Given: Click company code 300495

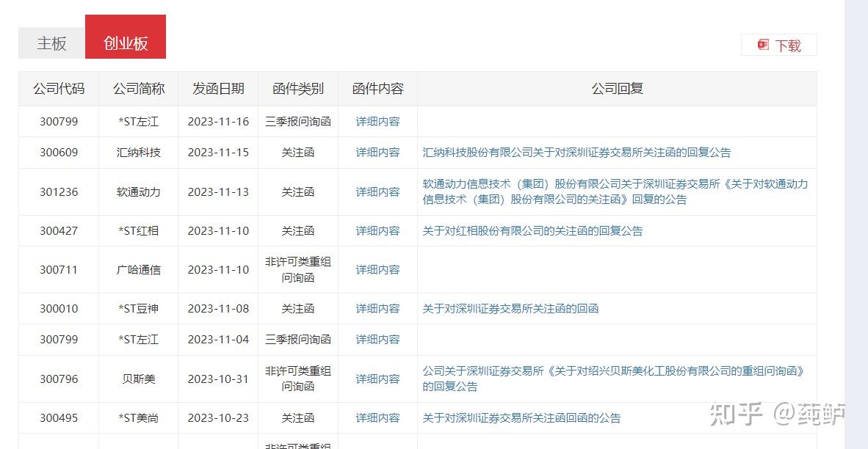Looking at the screenshot, I should [59, 418].
